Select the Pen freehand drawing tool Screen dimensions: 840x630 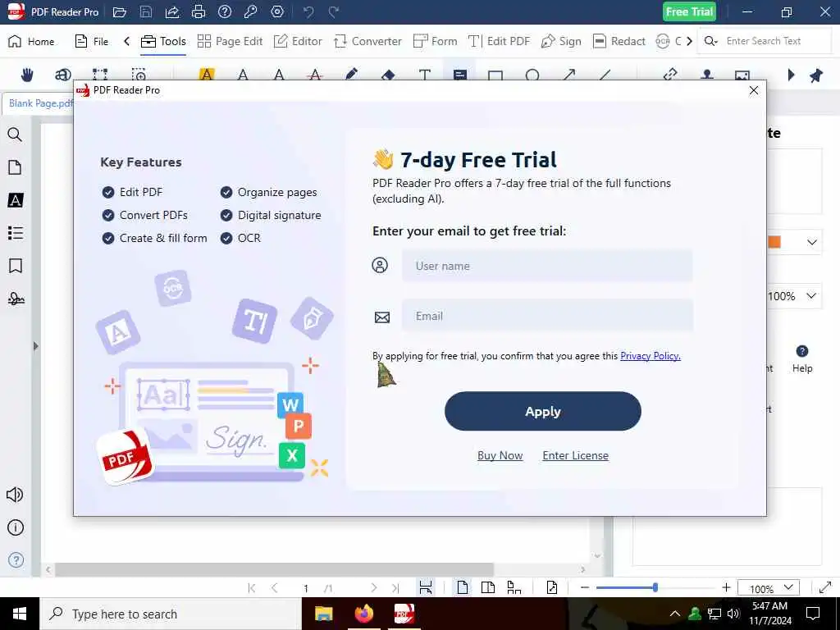coord(351,75)
